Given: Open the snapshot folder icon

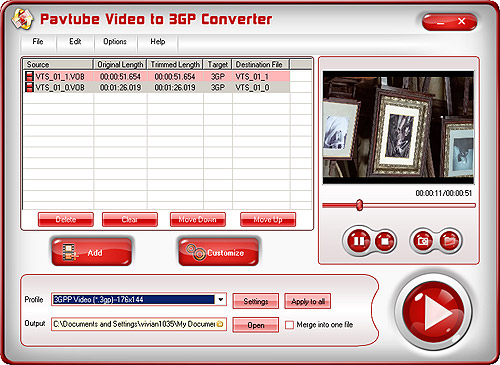Looking at the screenshot, I should click(449, 240).
